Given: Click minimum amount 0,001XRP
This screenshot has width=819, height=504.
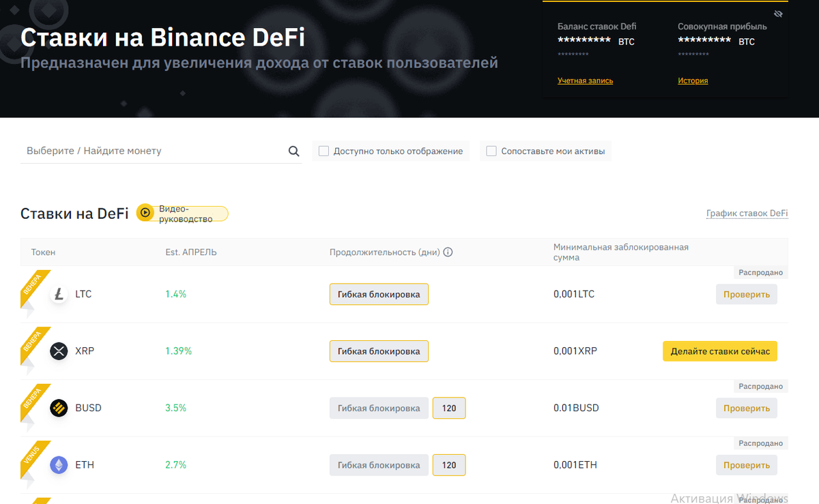Looking at the screenshot, I should click(x=575, y=351).
